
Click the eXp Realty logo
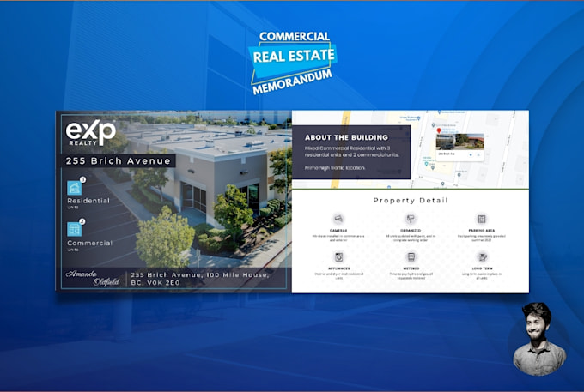click(90, 132)
